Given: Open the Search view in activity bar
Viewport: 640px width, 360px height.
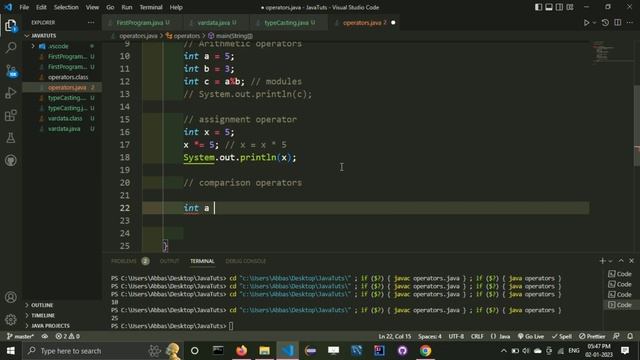Looking at the screenshot, I should (11, 48).
